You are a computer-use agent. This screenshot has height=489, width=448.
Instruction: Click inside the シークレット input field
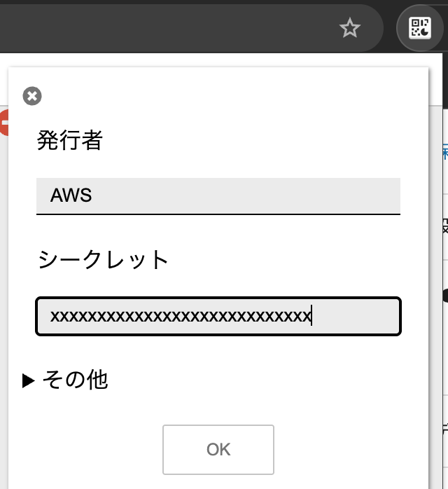coord(218,317)
